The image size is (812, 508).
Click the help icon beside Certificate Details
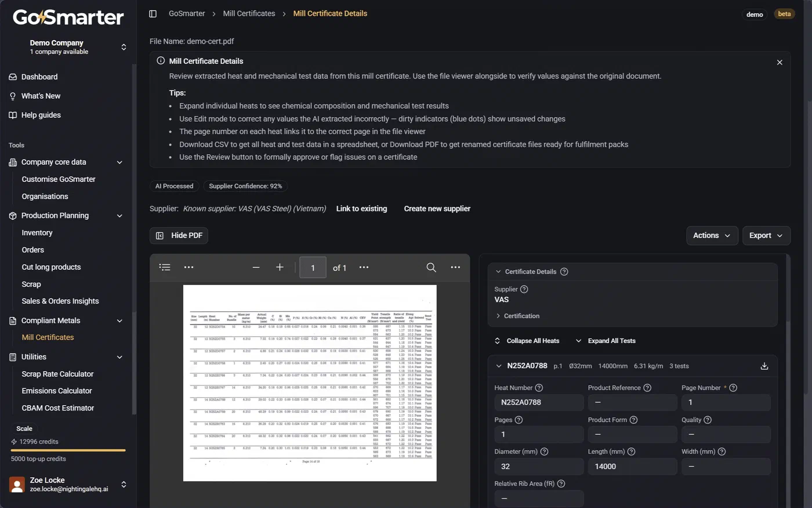pos(564,272)
